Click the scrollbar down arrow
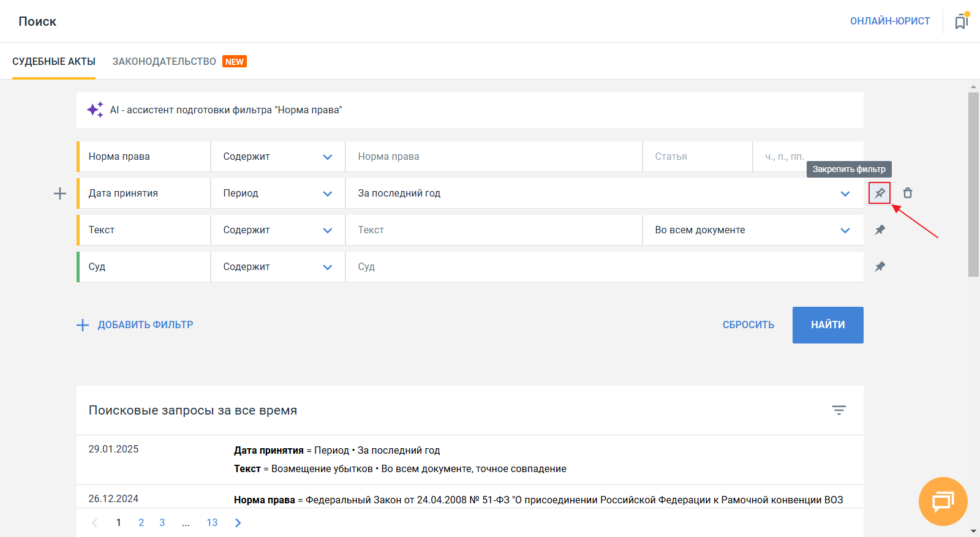Screen dimensions: 980x537 click(x=973, y=531)
